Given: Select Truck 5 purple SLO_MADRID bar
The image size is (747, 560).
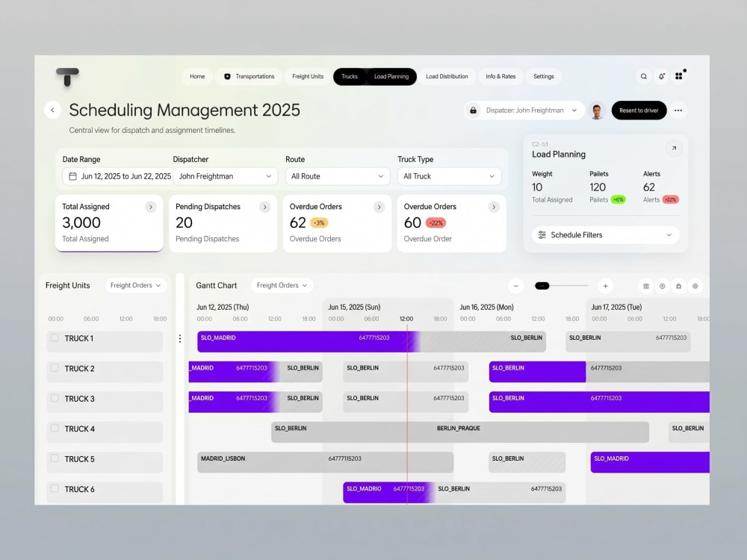Looking at the screenshot, I should click(650, 462).
